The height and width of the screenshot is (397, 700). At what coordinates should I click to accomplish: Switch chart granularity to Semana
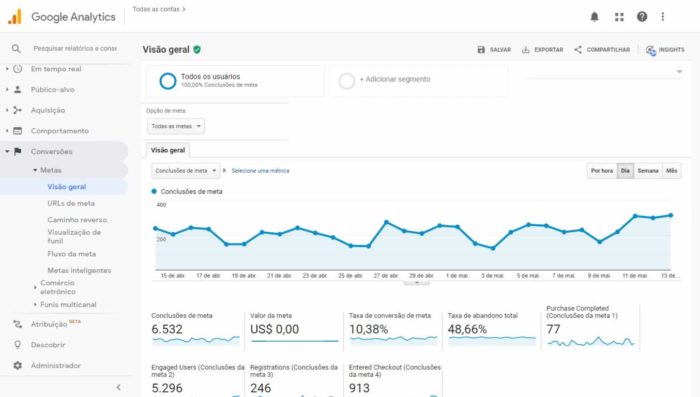pos(648,171)
